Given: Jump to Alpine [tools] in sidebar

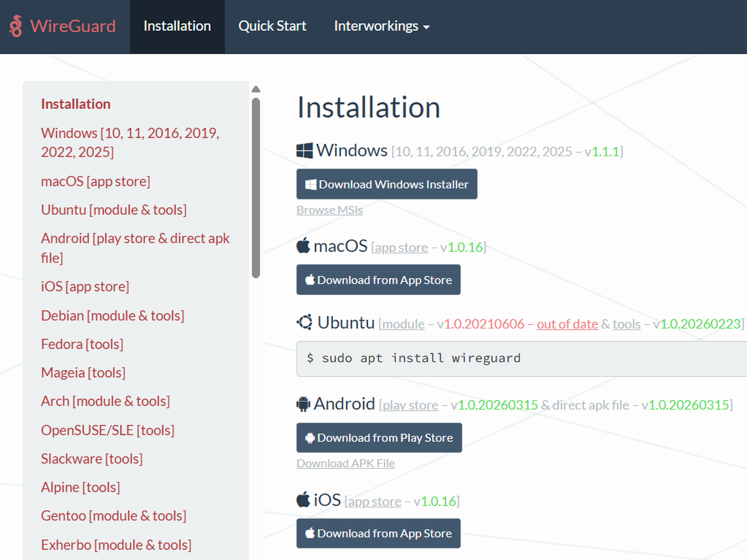Looking at the screenshot, I should [x=81, y=488].
